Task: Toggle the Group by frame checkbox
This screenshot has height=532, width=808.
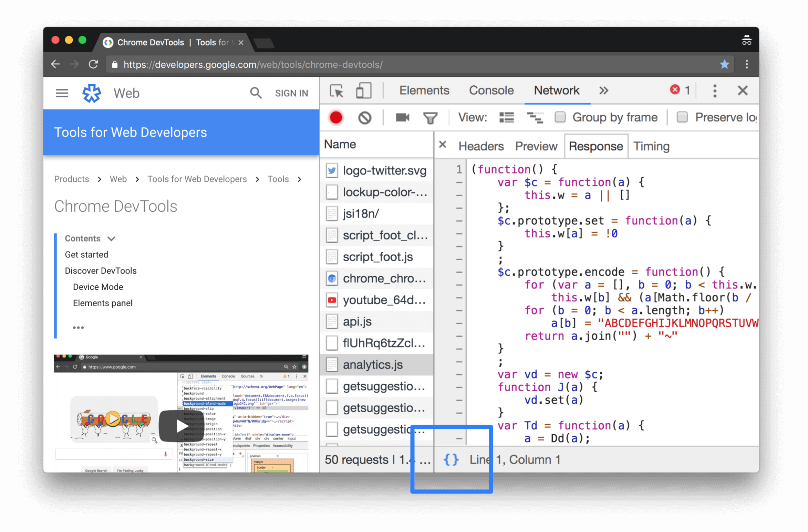Action: (560, 117)
